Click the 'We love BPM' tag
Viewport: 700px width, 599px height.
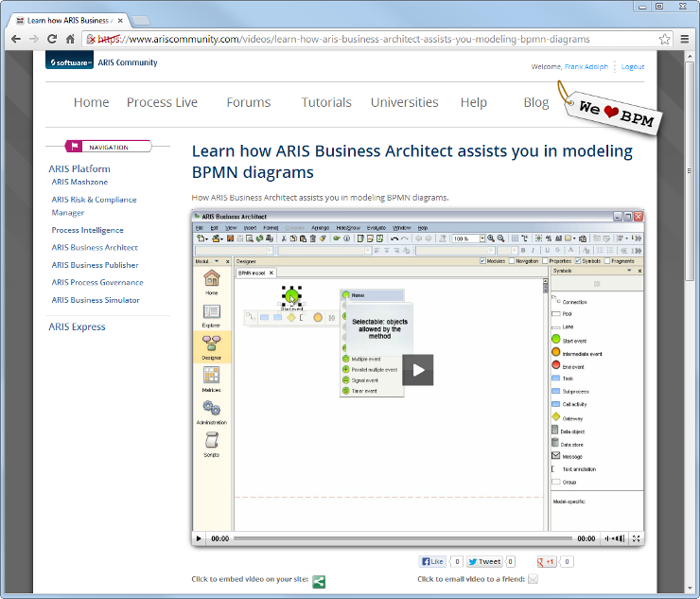point(614,113)
